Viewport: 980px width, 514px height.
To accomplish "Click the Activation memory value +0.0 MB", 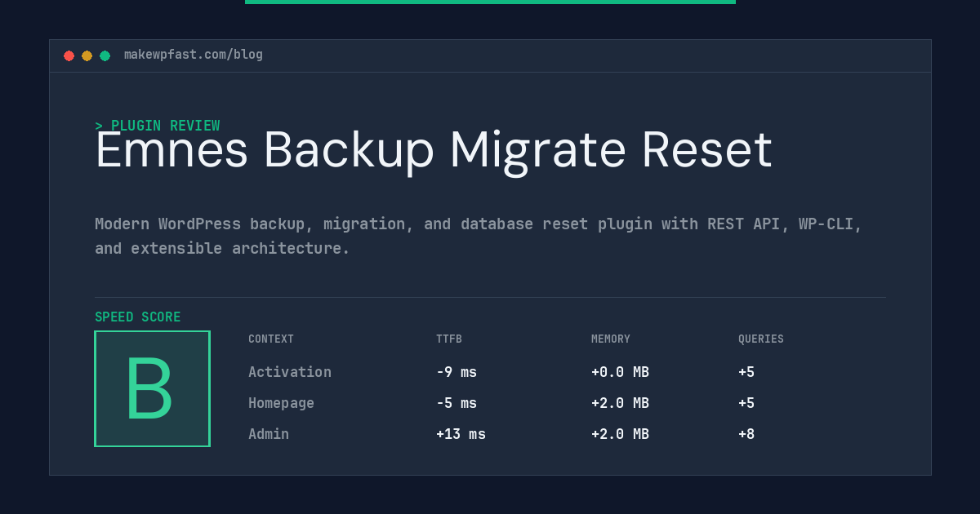I will [620, 372].
